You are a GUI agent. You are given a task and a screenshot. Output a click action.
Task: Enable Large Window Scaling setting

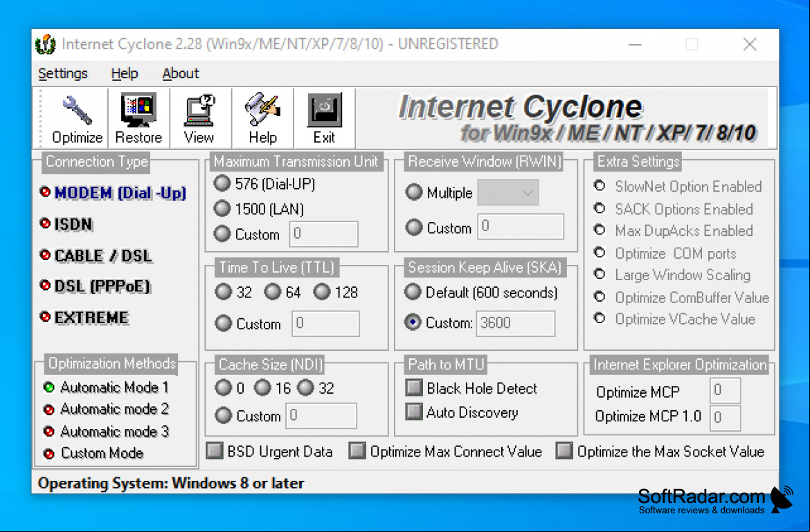tap(672, 275)
